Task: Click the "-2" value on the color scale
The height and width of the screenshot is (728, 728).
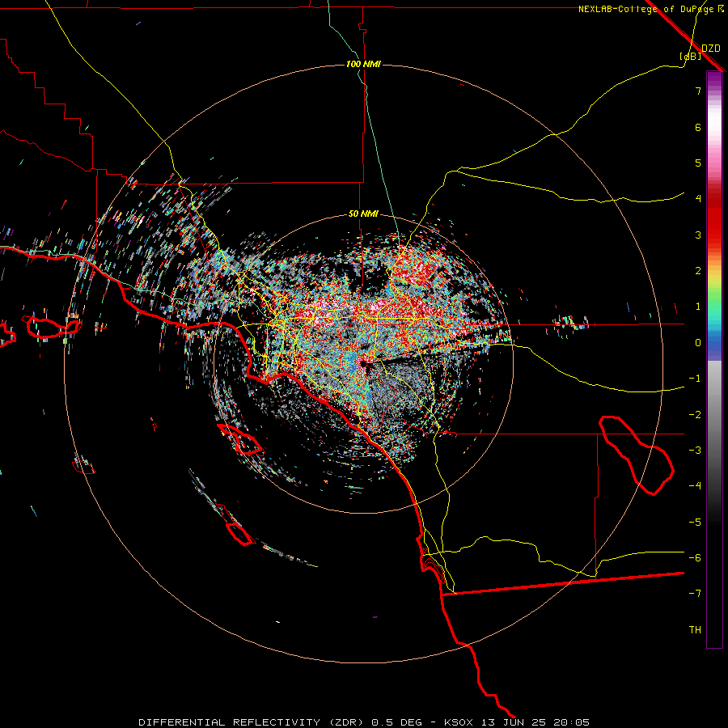Action: pos(695,415)
